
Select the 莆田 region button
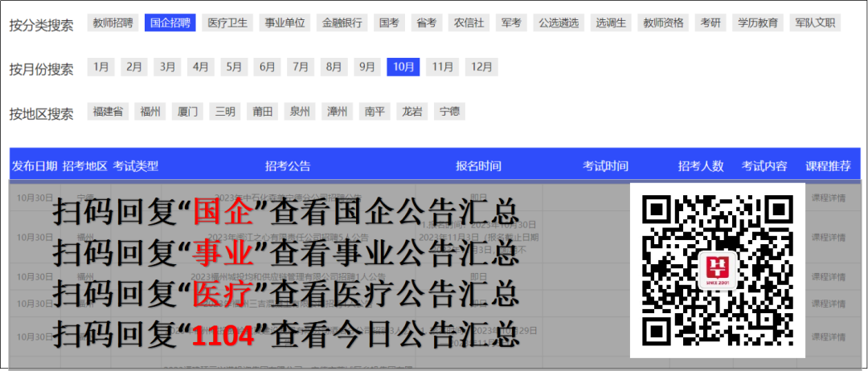[x=262, y=111]
